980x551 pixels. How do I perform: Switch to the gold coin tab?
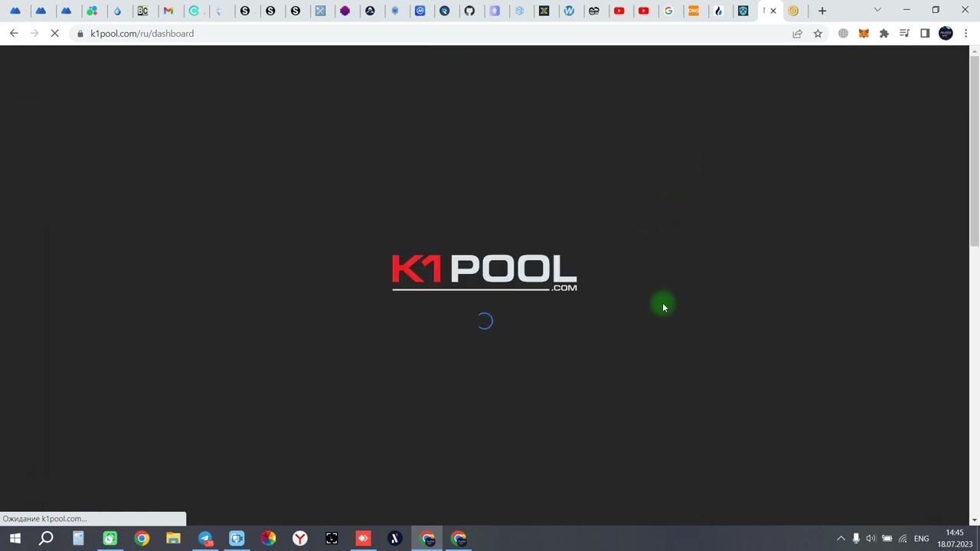[793, 11]
